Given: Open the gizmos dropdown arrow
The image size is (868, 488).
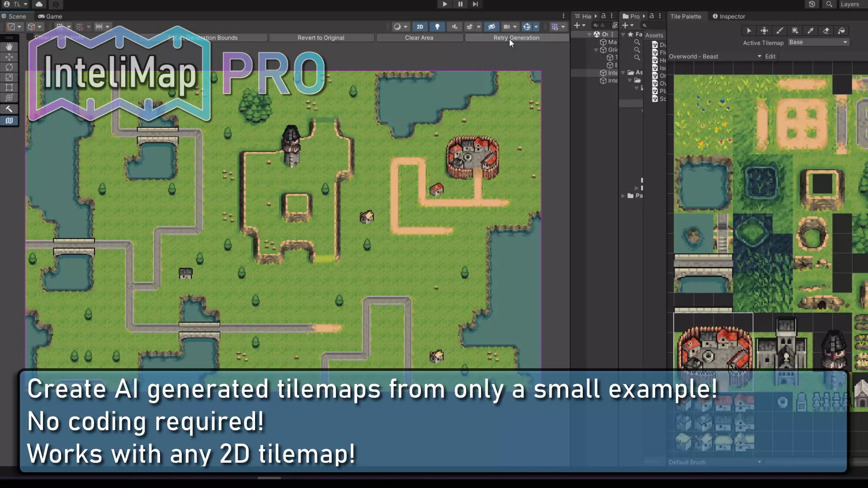Looking at the screenshot, I should tap(536, 27).
